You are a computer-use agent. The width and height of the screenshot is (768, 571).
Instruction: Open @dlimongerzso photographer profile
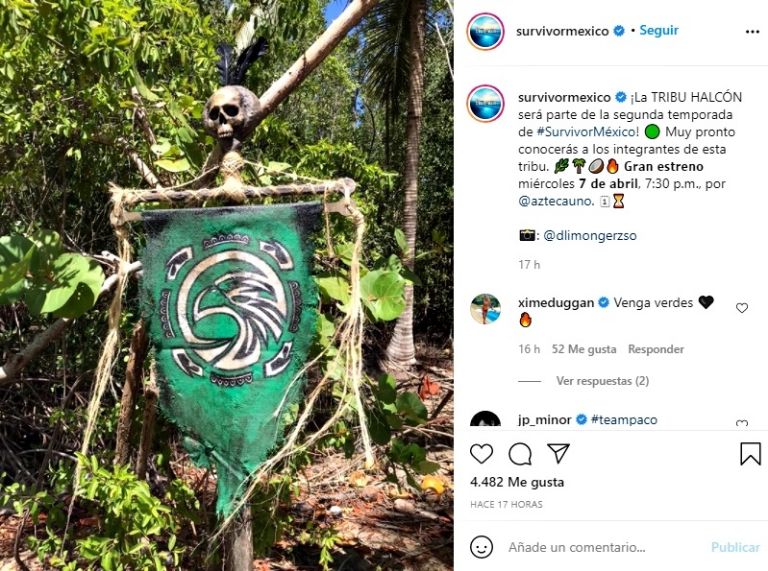594,235
